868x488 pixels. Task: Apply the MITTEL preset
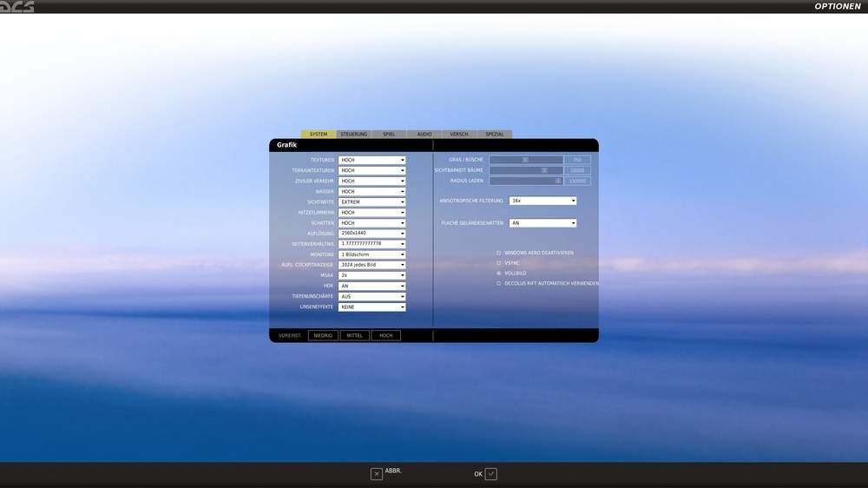(x=354, y=336)
